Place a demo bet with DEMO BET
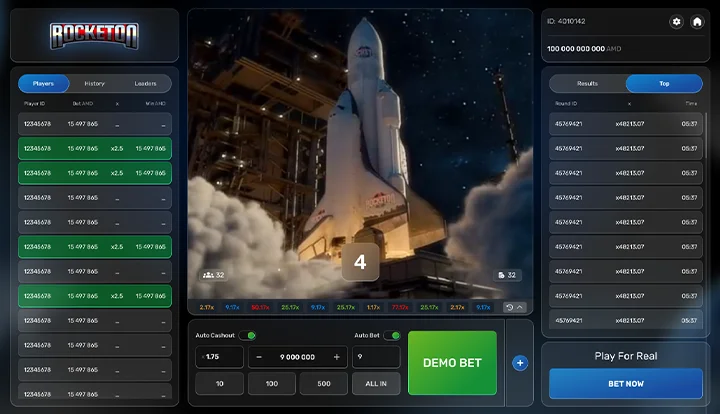 [x=452, y=363]
